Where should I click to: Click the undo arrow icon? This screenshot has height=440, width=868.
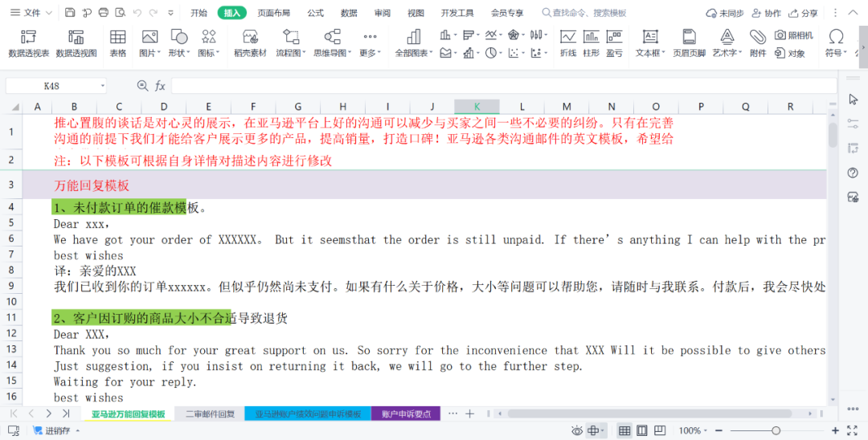[137, 13]
